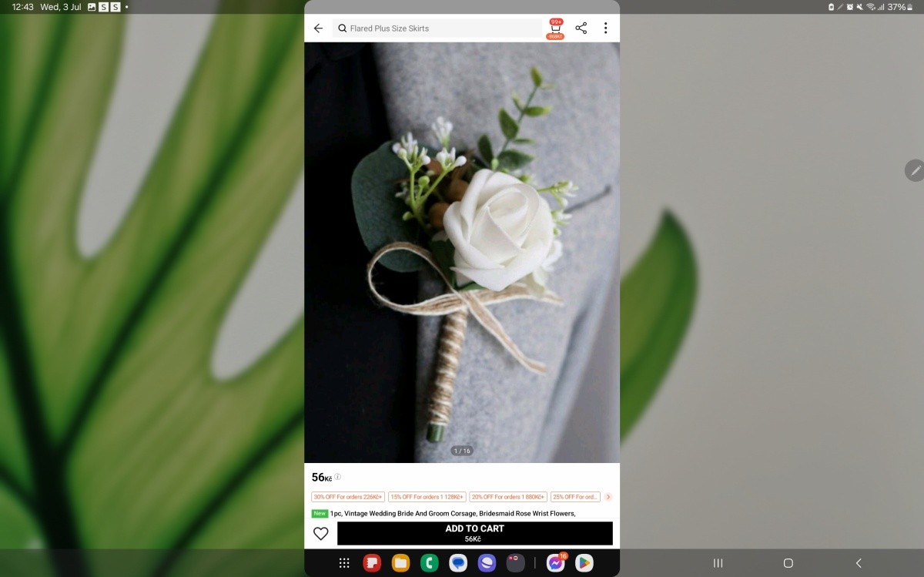
Task: Select the truncated '25% OFF' coupon
Action: 575,497
